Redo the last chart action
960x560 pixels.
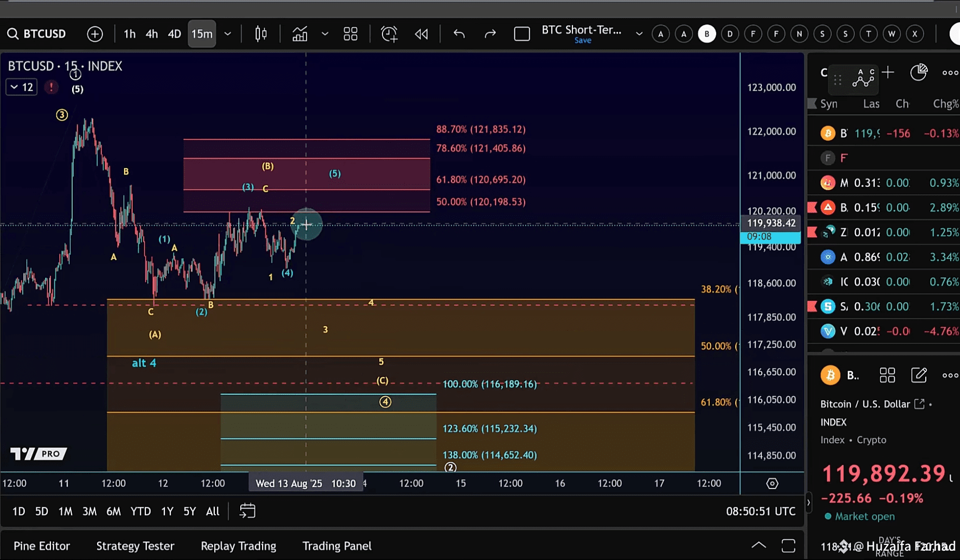point(490,34)
